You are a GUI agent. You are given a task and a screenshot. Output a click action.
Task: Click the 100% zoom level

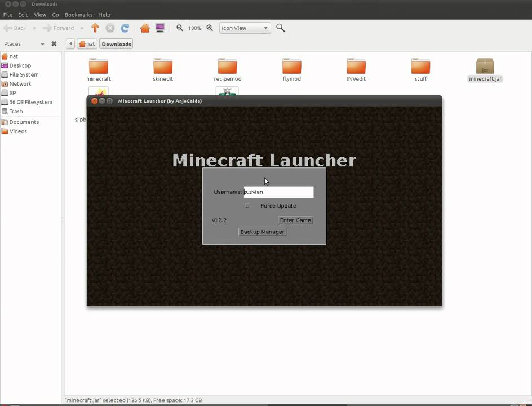tap(195, 28)
